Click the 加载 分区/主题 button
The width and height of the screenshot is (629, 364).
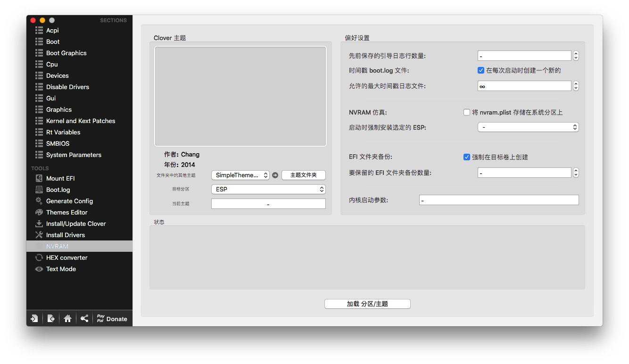pyautogui.click(x=367, y=304)
